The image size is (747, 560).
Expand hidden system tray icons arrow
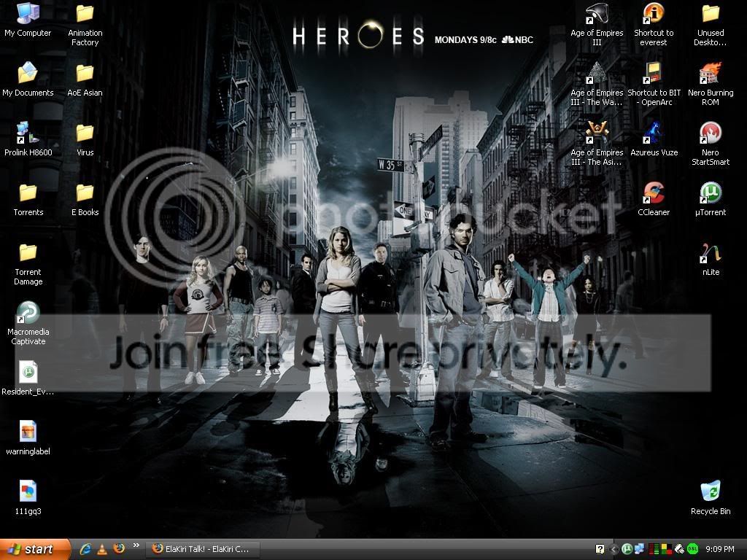[614, 550]
